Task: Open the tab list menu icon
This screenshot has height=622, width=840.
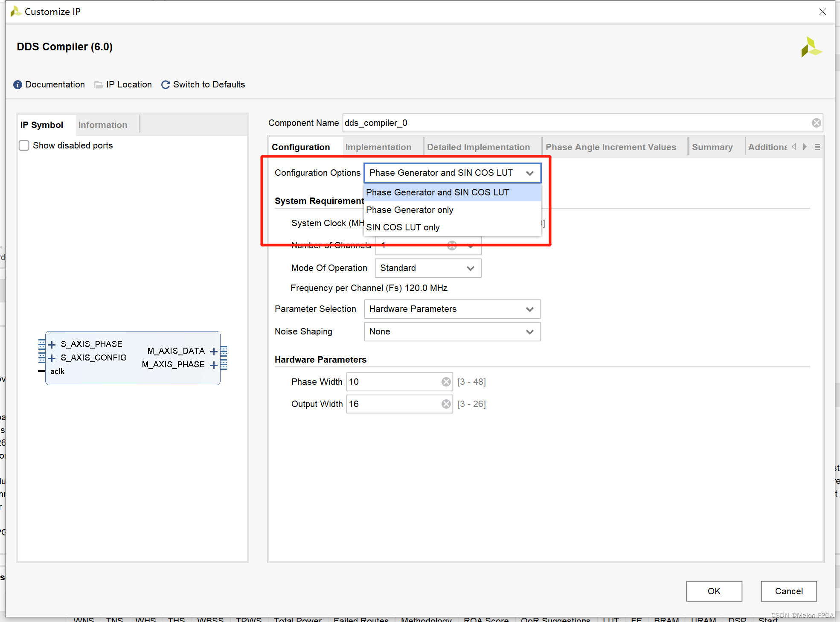Action: coord(817,147)
